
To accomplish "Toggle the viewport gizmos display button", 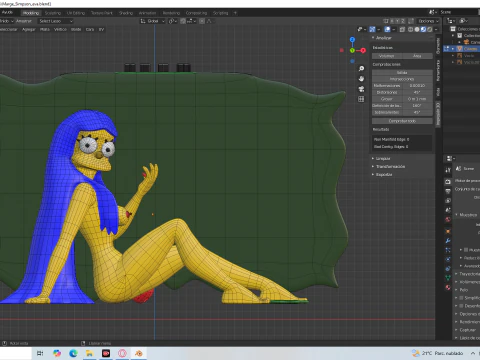I will [373, 29].
